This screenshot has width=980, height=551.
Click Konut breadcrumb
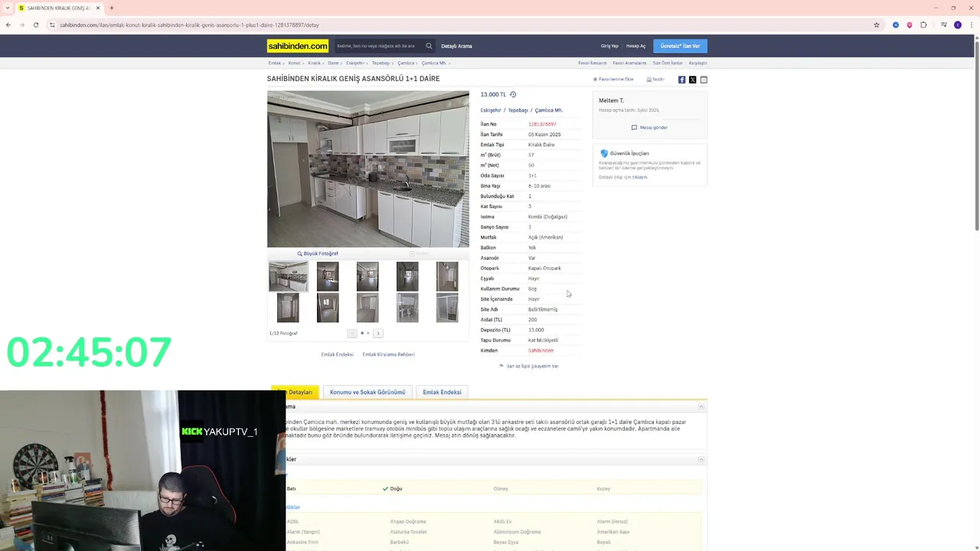coord(294,63)
